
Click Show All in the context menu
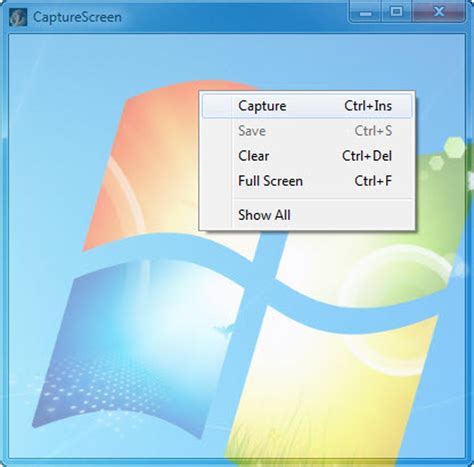pos(307,215)
